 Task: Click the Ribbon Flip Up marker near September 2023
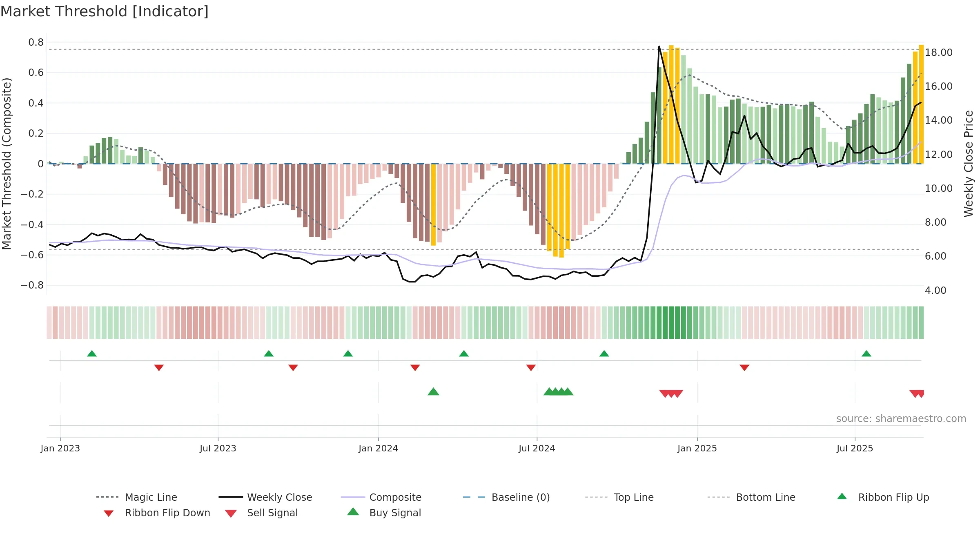[x=269, y=353]
